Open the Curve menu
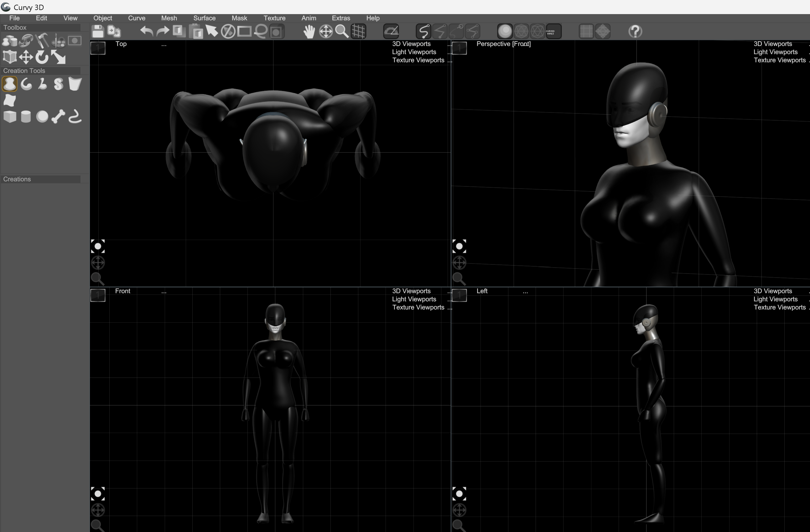The image size is (810, 532). (137, 18)
